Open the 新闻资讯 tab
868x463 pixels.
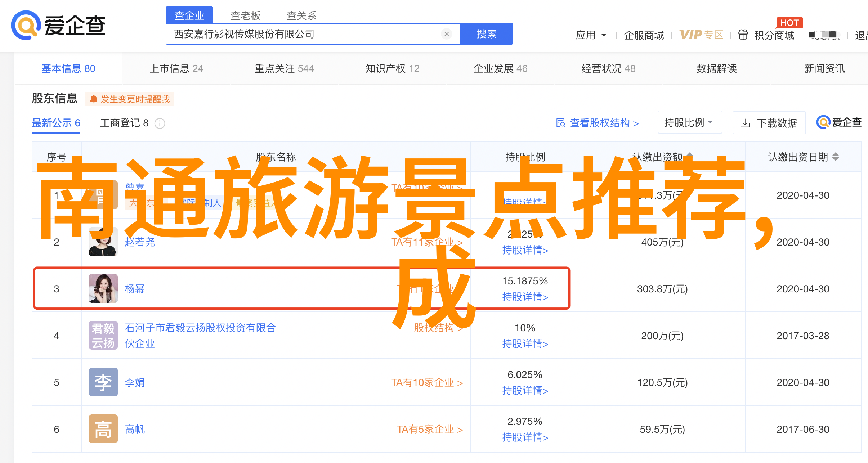[x=825, y=68]
